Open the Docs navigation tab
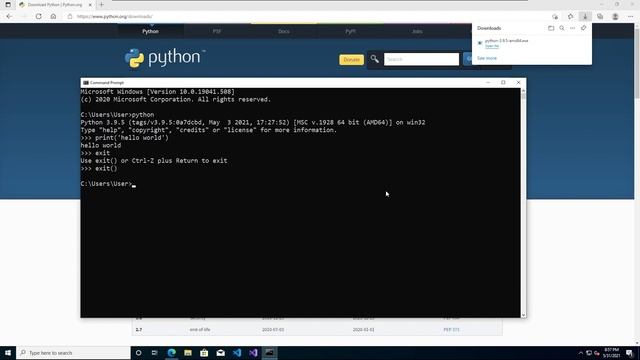640x360 pixels. pyautogui.click(x=284, y=31)
